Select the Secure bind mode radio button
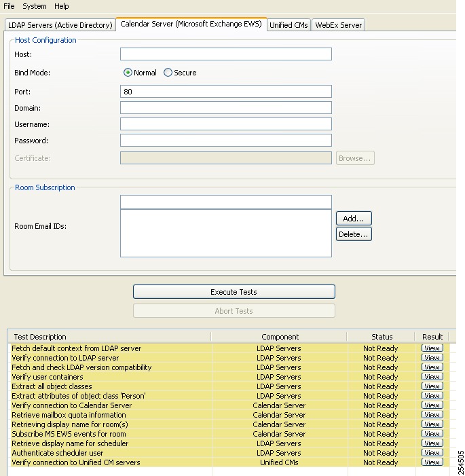 tap(168, 73)
